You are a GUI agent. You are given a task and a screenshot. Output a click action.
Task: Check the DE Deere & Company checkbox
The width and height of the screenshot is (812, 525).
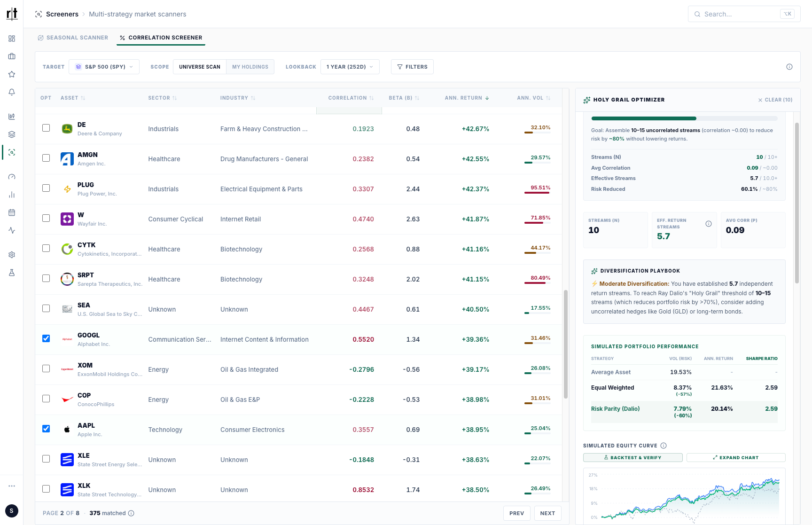point(46,128)
